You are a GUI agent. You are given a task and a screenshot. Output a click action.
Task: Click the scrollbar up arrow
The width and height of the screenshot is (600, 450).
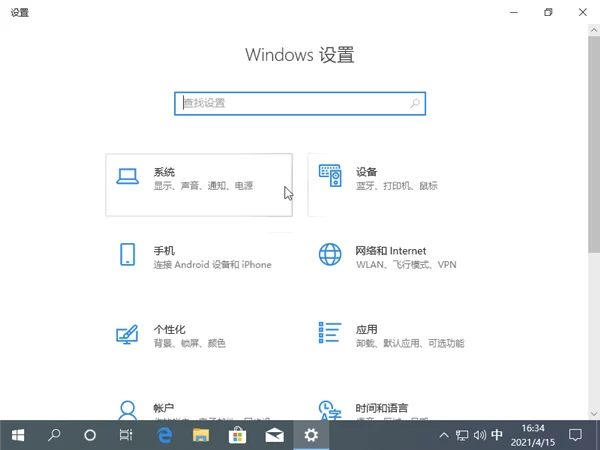pyautogui.click(x=594, y=30)
